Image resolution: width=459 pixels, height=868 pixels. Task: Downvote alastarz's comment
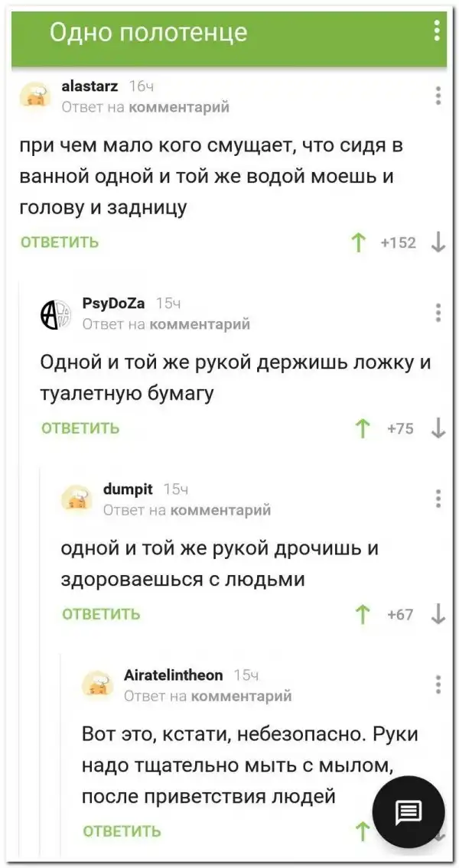coord(438,243)
